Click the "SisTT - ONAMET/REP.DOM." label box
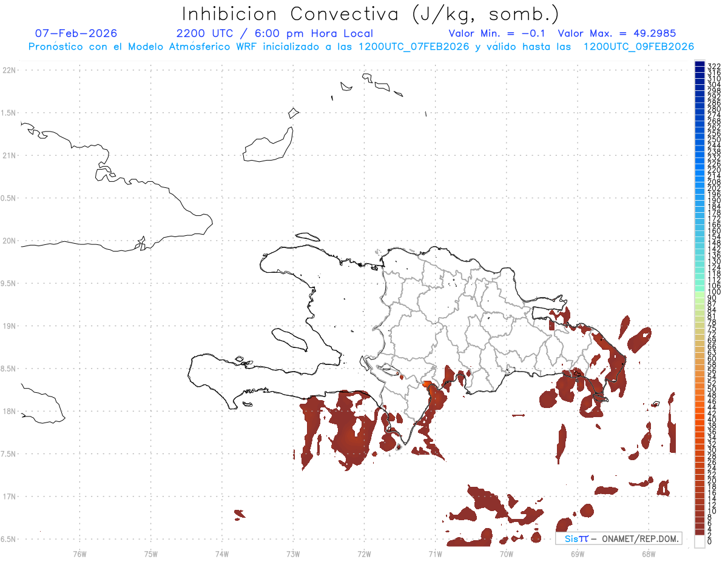728x562 pixels. click(618, 538)
